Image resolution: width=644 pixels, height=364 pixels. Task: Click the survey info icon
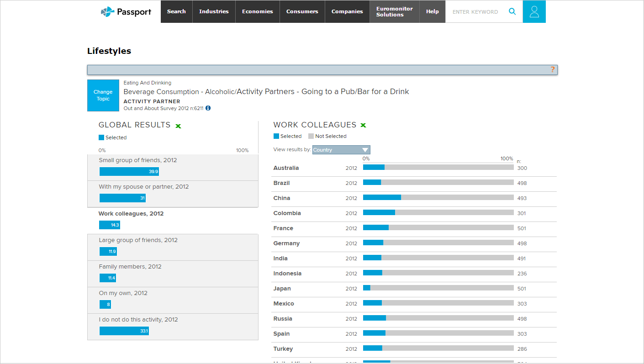pos(208,108)
